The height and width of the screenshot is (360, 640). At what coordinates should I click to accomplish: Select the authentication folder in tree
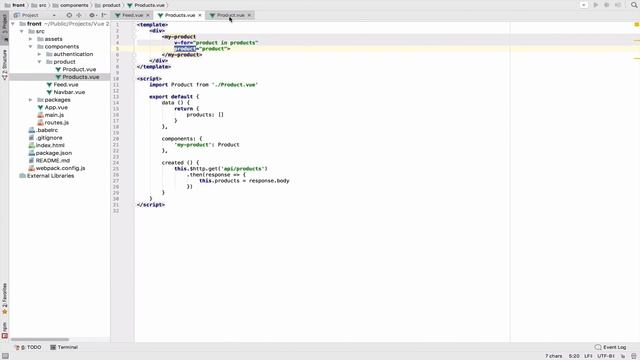point(69,54)
